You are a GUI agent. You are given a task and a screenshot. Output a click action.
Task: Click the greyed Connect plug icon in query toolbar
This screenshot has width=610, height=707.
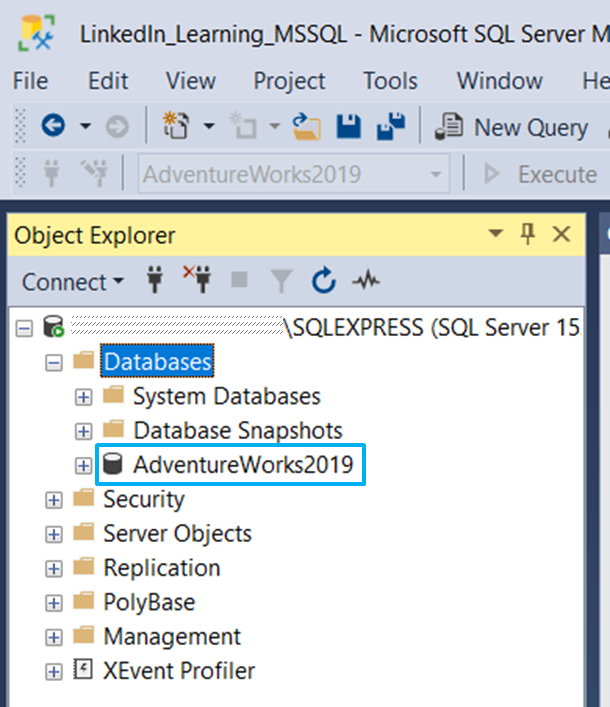[x=51, y=173]
